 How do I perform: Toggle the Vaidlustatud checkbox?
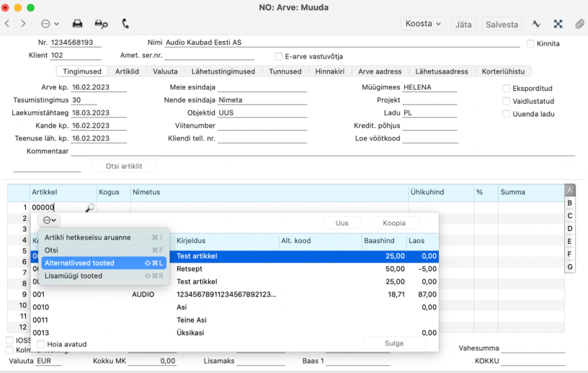tap(506, 101)
